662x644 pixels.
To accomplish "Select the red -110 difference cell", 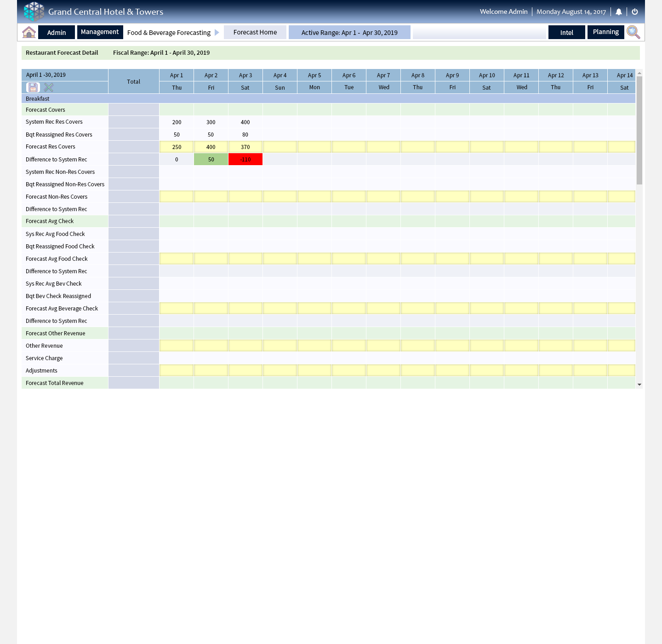I will (245, 160).
